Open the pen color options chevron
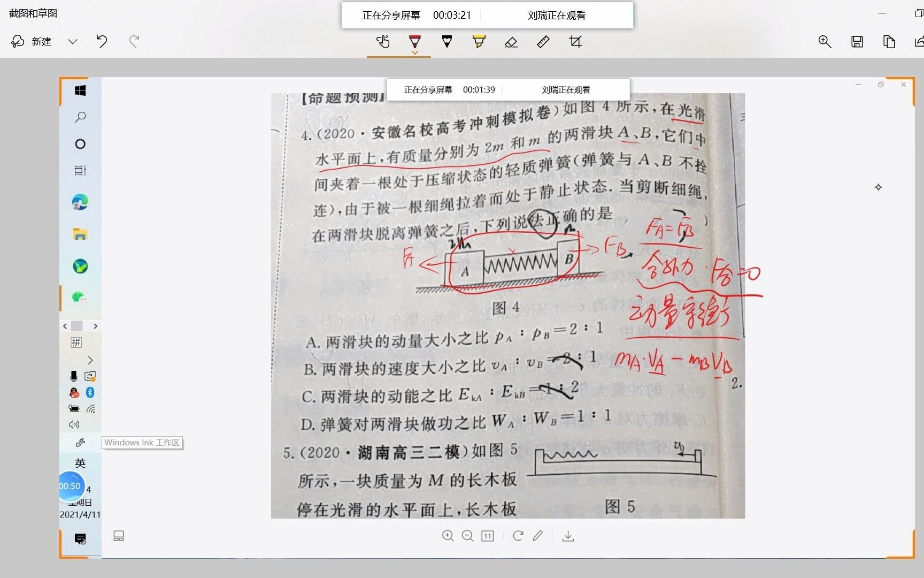This screenshot has width=924, height=578. click(x=415, y=54)
